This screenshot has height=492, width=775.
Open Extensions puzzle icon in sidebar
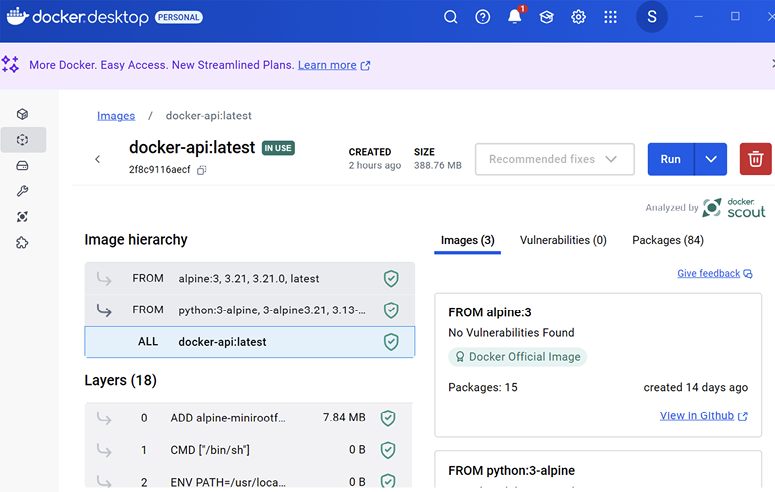(x=22, y=242)
